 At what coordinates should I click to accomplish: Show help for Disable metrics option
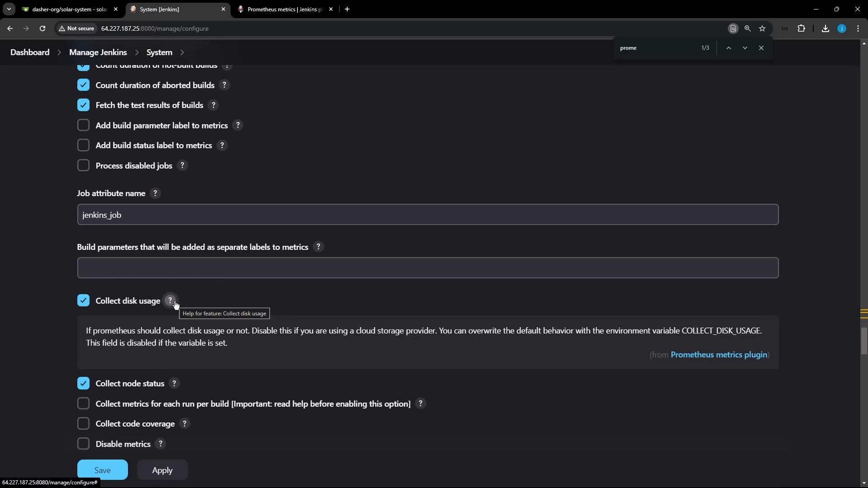click(x=160, y=444)
